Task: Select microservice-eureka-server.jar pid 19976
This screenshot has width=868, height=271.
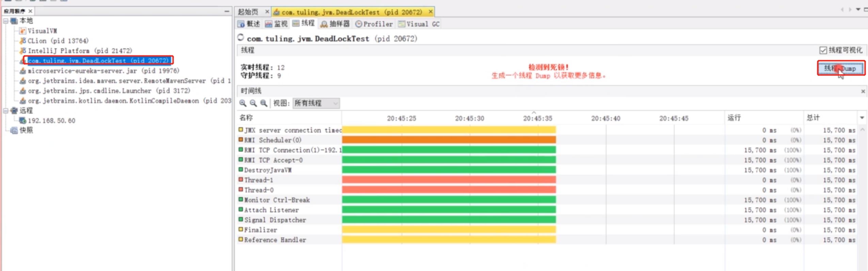Action: pyautogui.click(x=103, y=71)
